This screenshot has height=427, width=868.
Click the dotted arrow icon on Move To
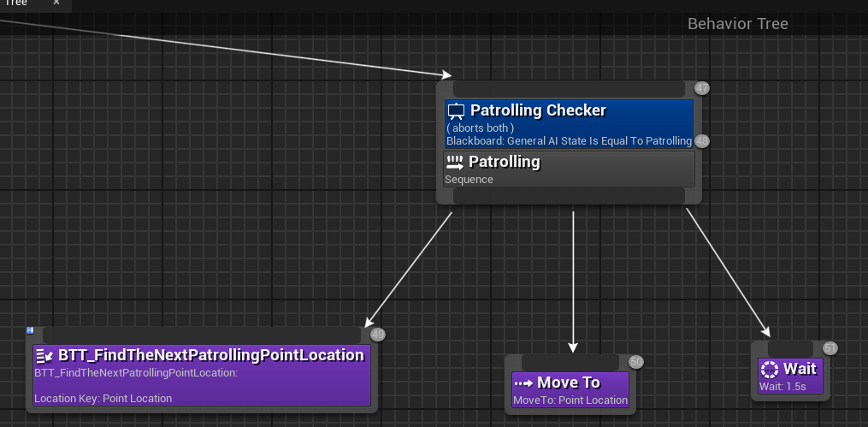[523, 383]
